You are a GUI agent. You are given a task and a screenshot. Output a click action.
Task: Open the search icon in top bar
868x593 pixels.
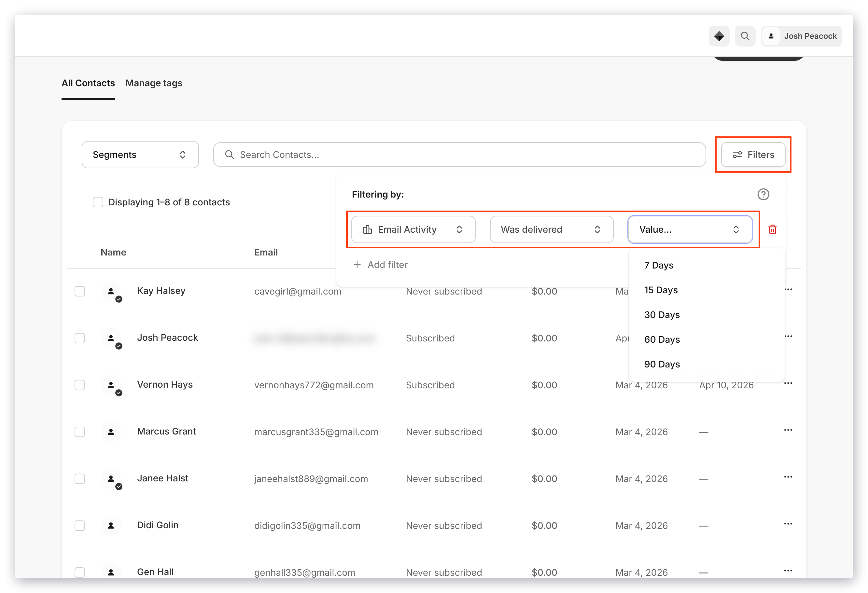pos(745,36)
